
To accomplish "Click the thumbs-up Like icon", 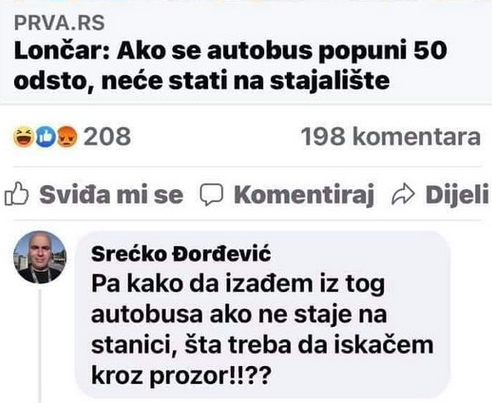I will (x=17, y=194).
